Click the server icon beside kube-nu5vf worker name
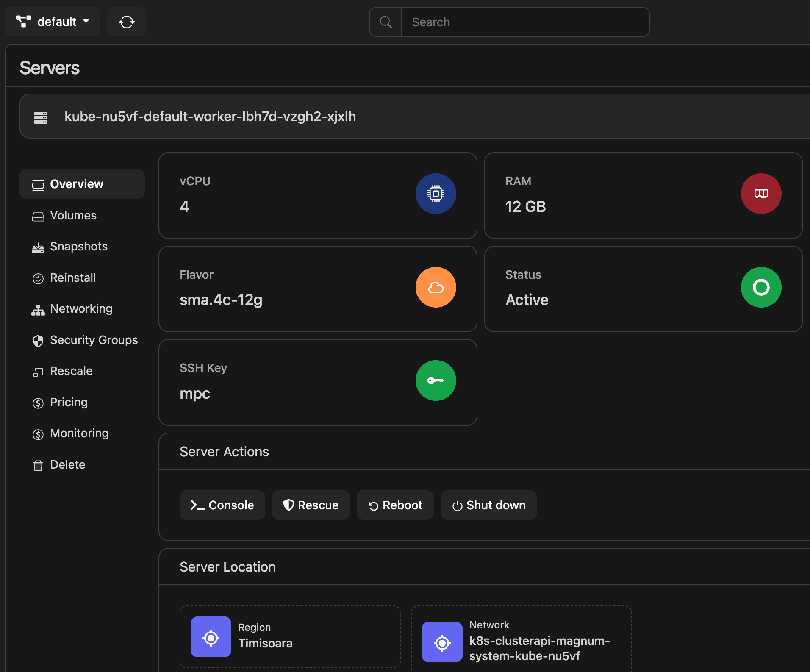810x672 pixels. (x=41, y=117)
